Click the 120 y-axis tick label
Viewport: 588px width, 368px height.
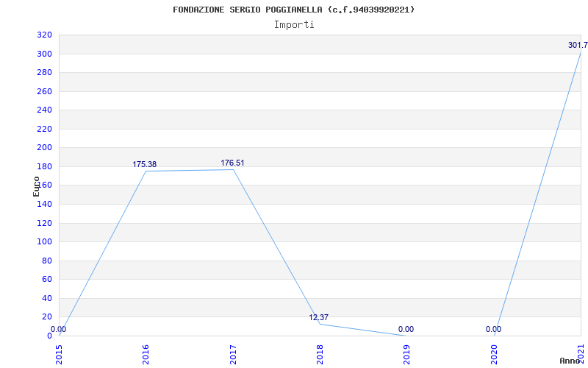coord(44,224)
